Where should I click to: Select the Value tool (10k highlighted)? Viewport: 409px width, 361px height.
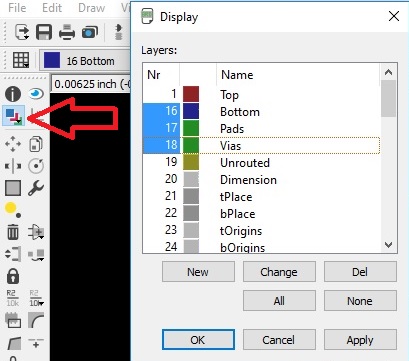click(x=36, y=298)
